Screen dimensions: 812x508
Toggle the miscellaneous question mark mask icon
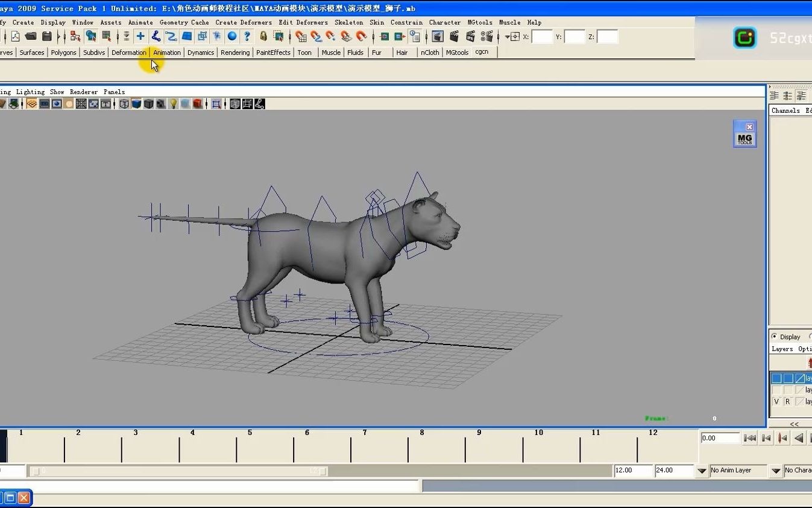247,37
